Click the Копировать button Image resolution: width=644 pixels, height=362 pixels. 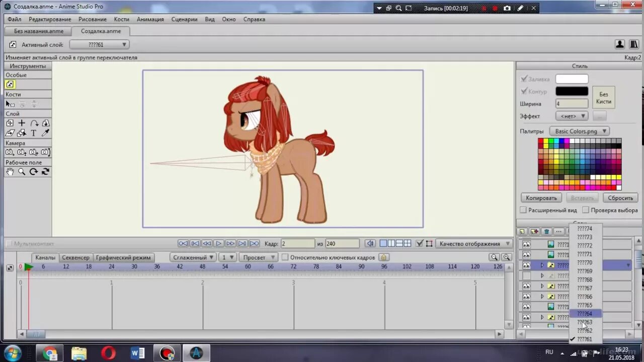coord(541,198)
